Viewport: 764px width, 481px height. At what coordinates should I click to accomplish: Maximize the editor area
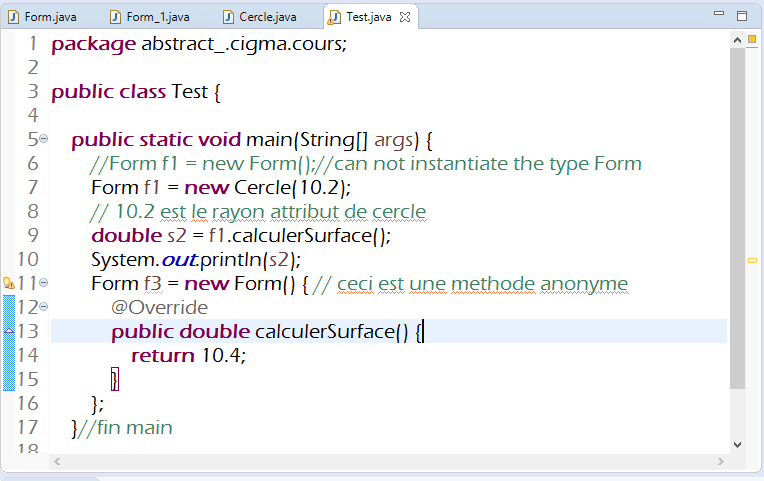click(742, 16)
